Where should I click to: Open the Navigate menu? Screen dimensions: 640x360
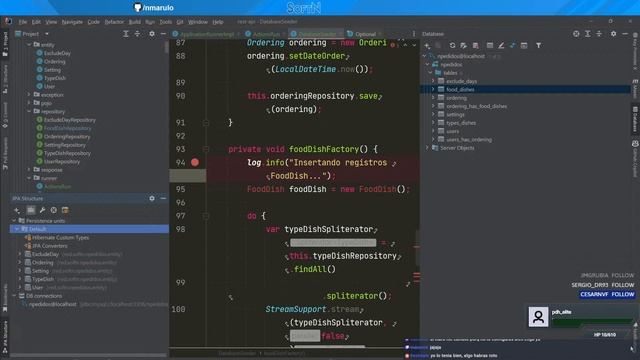pyautogui.click(x=72, y=22)
